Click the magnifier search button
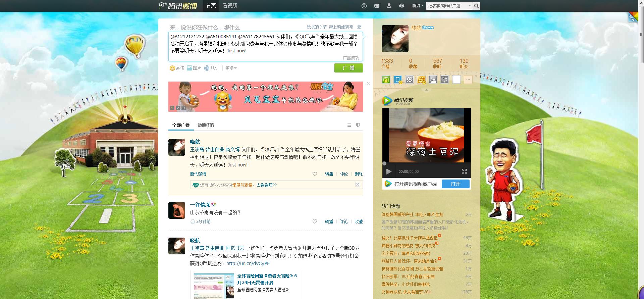644x299 pixels. (x=476, y=6)
